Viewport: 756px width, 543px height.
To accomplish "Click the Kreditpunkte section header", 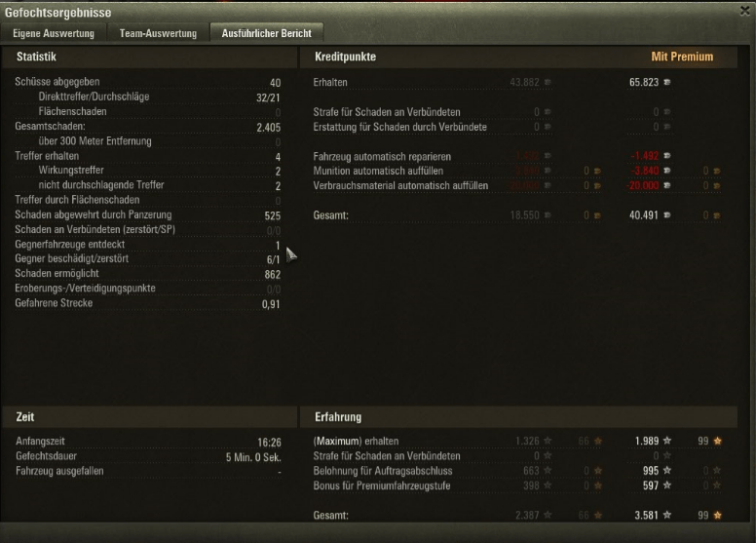I will pyautogui.click(x=345, y=57).
